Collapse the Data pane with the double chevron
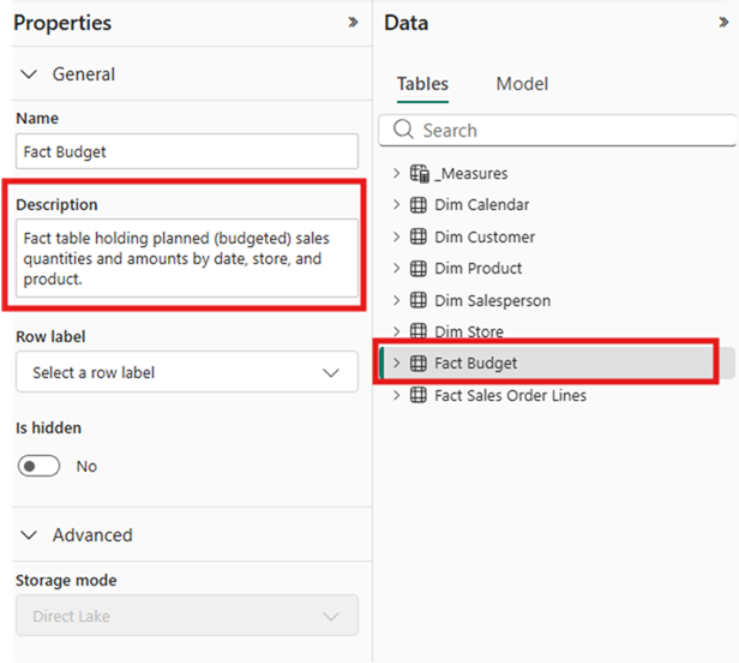This screenshot has height=663, width=739. coord(723,22)
